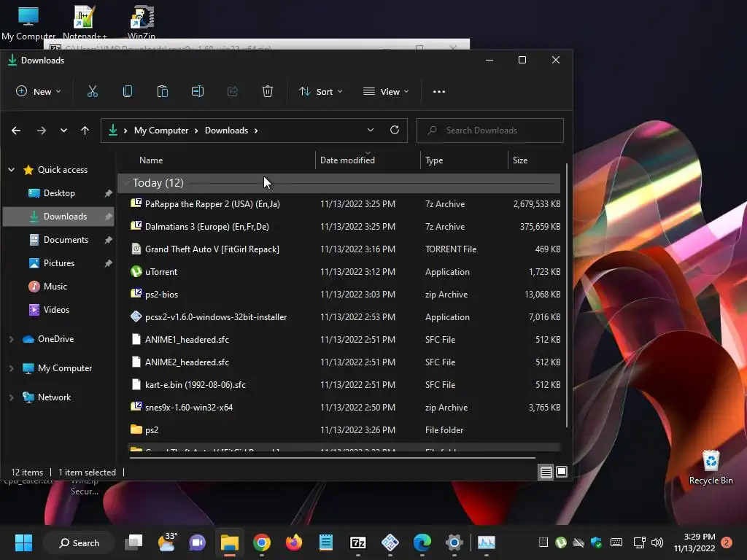Open Microsoft Edge from the taskbar
Viewport: 747px width, 560px height.
click(422, 542)
